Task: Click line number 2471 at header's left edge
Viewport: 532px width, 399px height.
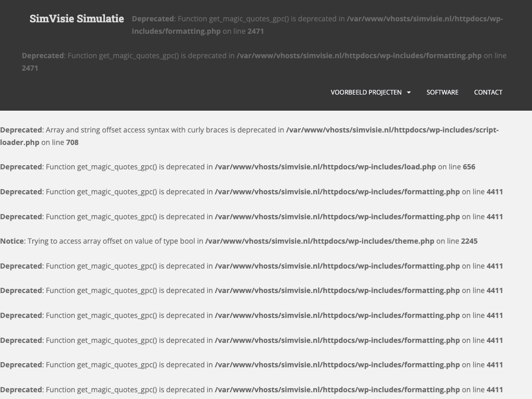Action: 30,68
